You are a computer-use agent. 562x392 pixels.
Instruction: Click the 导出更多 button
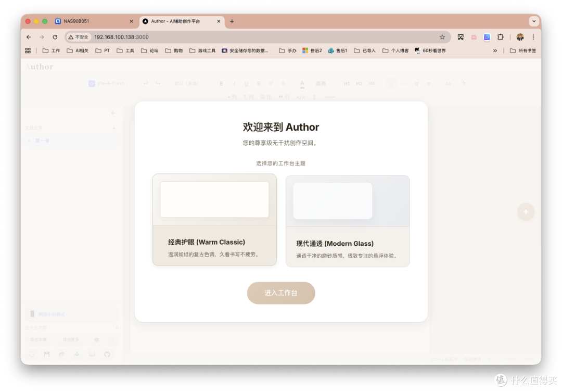coord(71,339)
